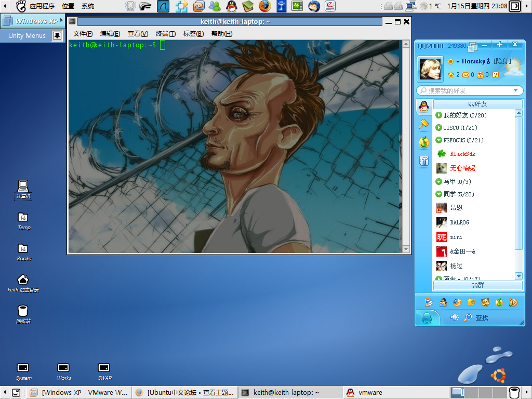Click the QQ main menu penguin button
The image size is (532, 399).
[427, 318]
